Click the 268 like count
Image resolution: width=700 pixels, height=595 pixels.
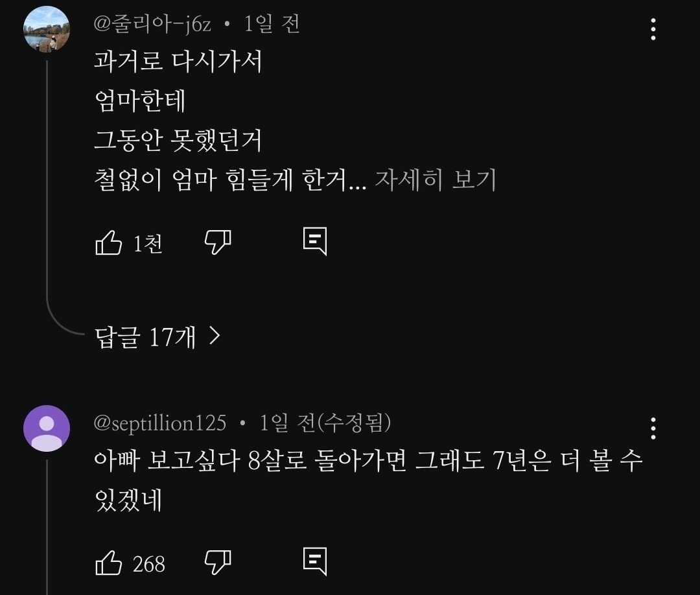[149, 564]
